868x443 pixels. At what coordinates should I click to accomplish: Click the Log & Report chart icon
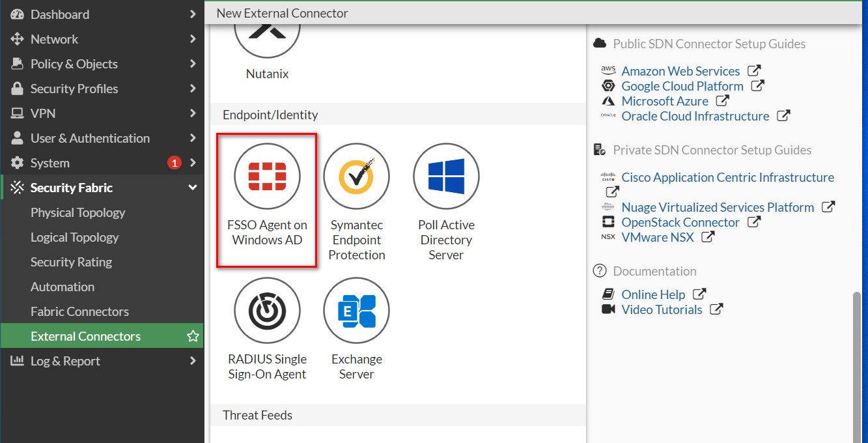pyautogui.click(x=17, y=361)
